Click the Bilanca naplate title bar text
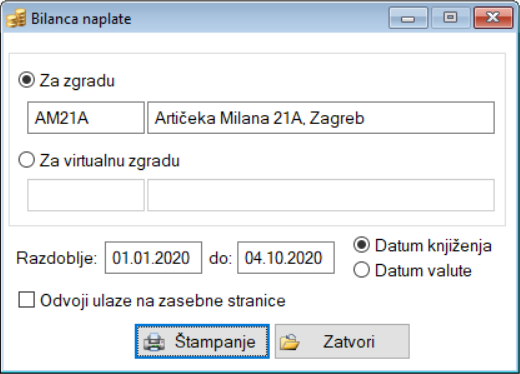Screen dimensions: 520x374 81,19
